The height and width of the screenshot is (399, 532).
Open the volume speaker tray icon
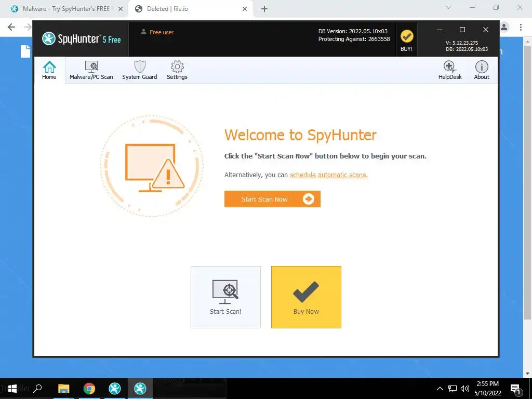465,389
